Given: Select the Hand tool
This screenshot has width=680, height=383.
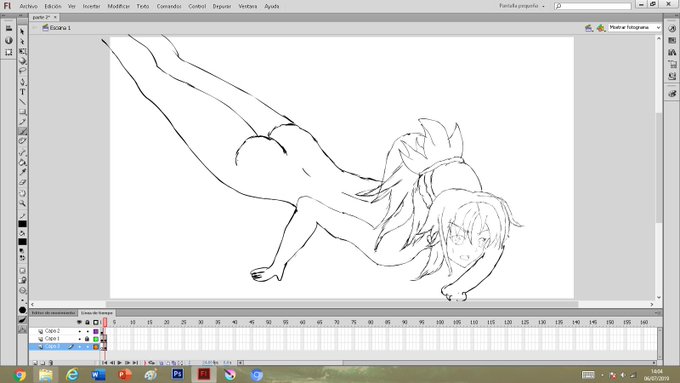Looking at the screenshot, I should 23,193.
